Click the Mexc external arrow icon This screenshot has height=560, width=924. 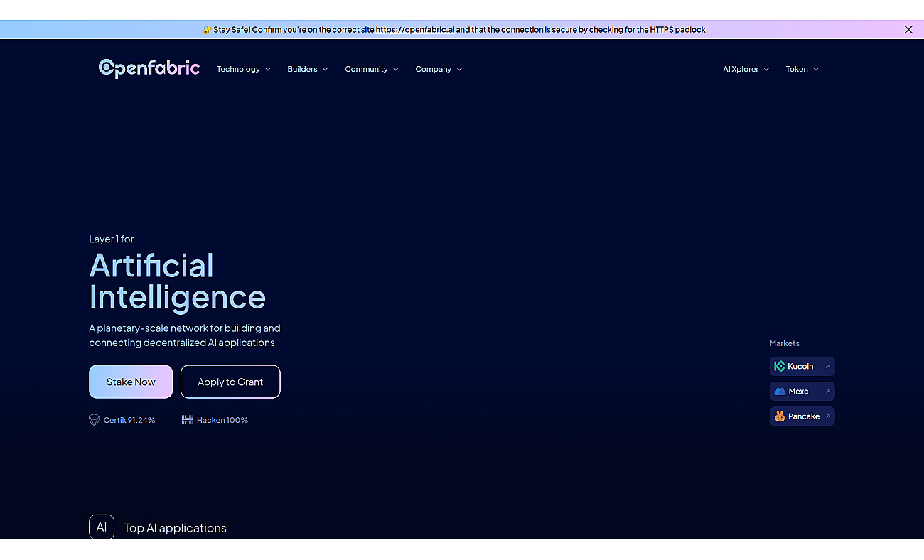pyautogui.click(x=827, y=392)
